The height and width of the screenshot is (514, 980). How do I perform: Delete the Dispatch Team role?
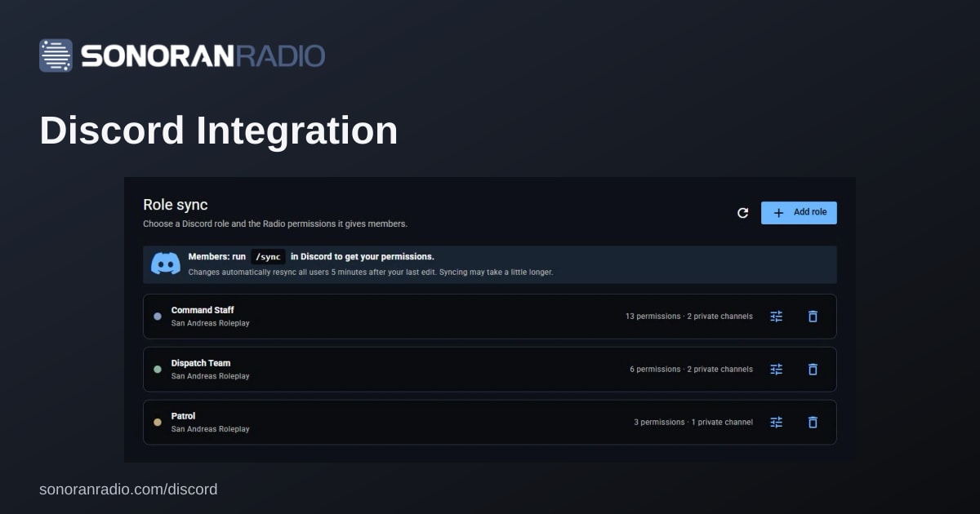pyautogui.click(x=813, y=370)
